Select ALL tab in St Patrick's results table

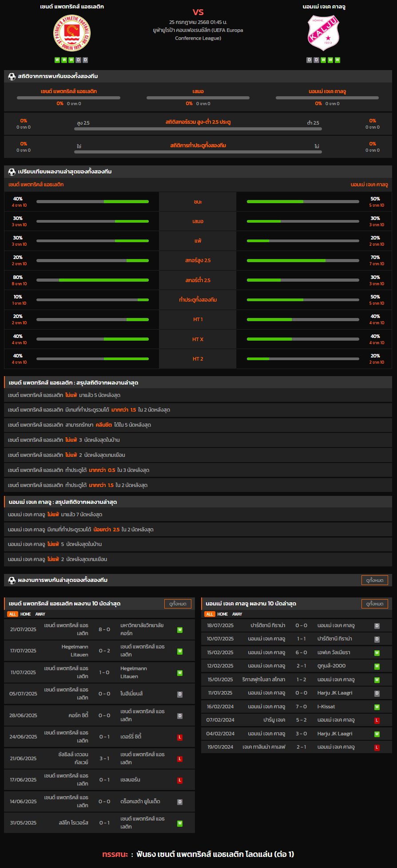12,614
